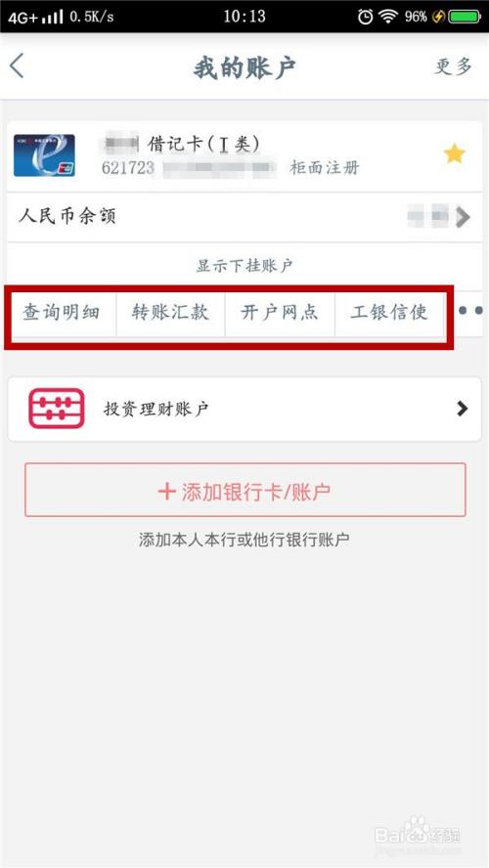Tap the 4G+ signal strength icon

(36, 18)
